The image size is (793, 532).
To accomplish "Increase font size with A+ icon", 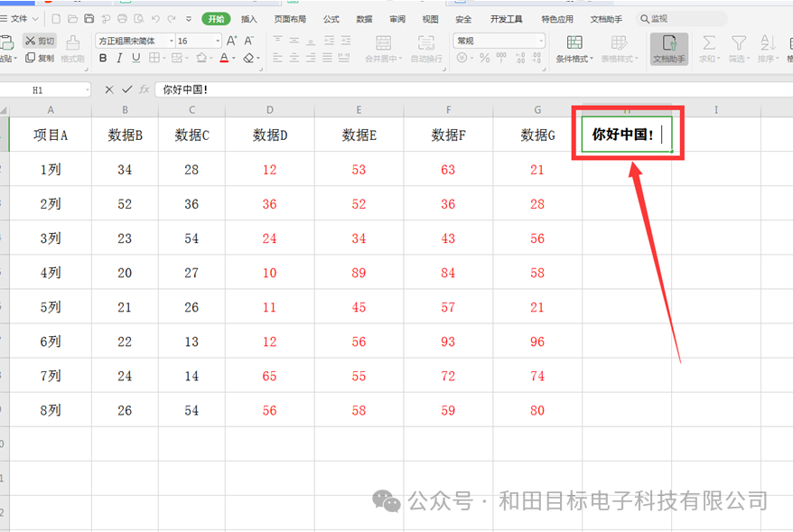I will pos(231,41).
